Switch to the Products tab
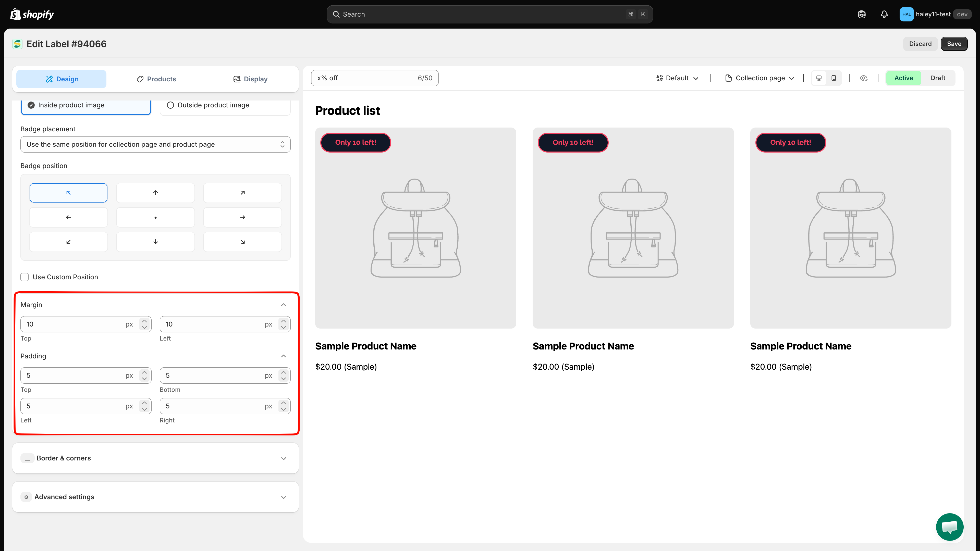The image size is (980, 551). click(x=156, y=79)
